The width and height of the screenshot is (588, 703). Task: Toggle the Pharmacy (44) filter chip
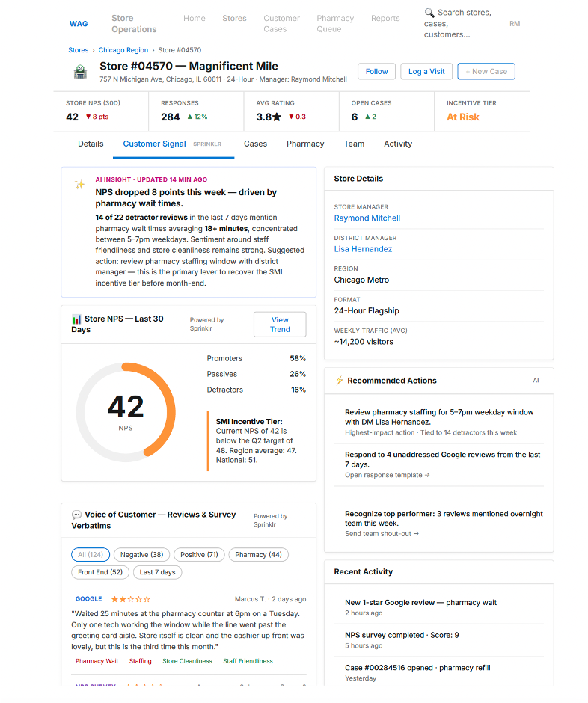pyautogui.click(x=258, y=555)
